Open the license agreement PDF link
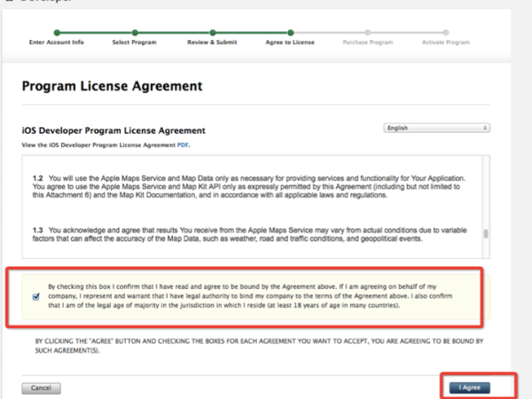Screen dimensions: 532x399 click(183, 145)
